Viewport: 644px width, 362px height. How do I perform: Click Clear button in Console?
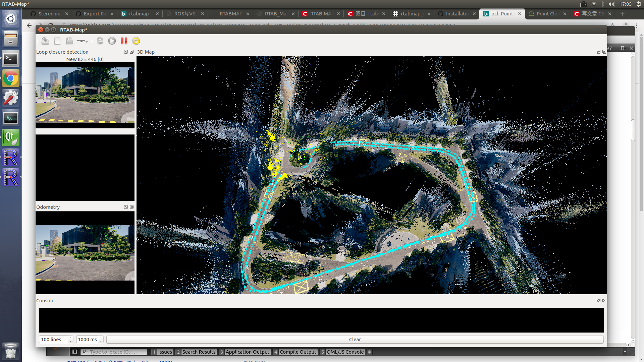pos(355,340)
